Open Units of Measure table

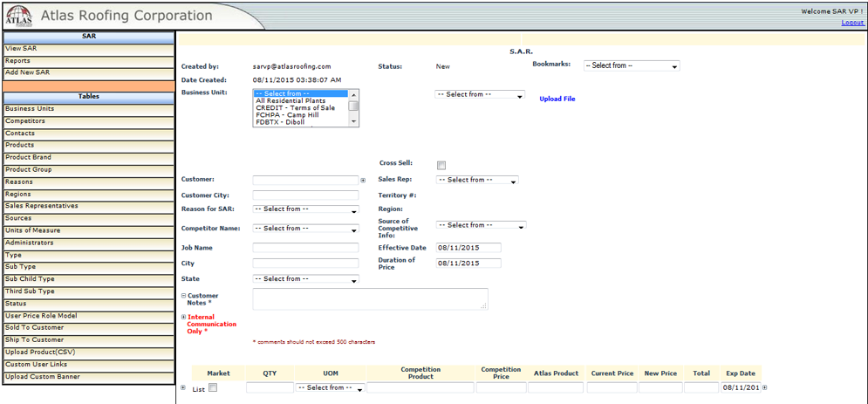pos(89,231)
